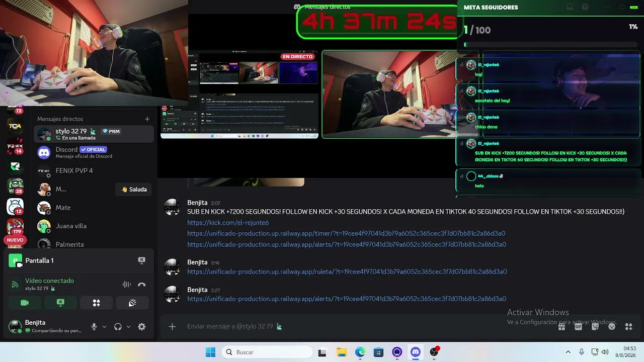Screen dimensions: 644x362
Task: Open Microsoft Store from the taskbar
Action: click(x=378, y=352)
